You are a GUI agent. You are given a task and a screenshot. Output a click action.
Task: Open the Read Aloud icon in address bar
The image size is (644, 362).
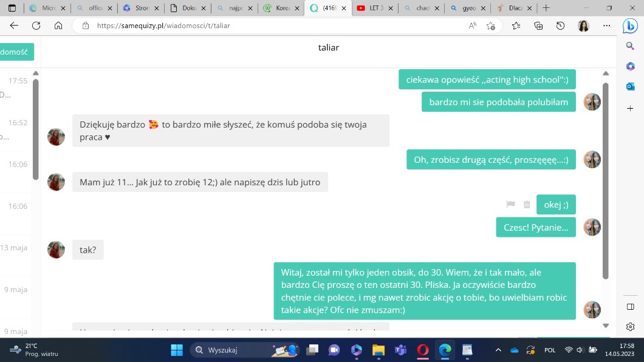[x=473, y=26]
